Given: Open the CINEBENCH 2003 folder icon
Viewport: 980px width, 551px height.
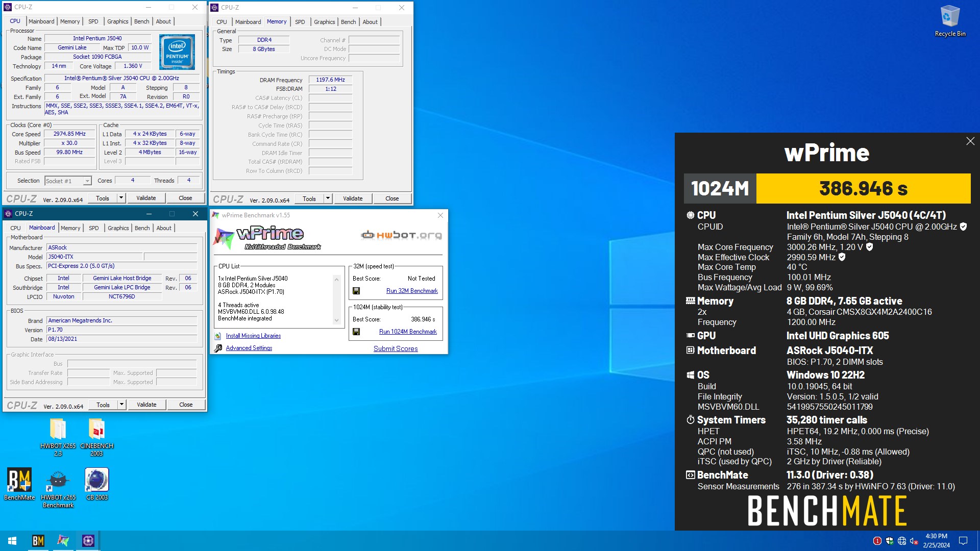Looking at the screenshot, I should pos(96,437).
